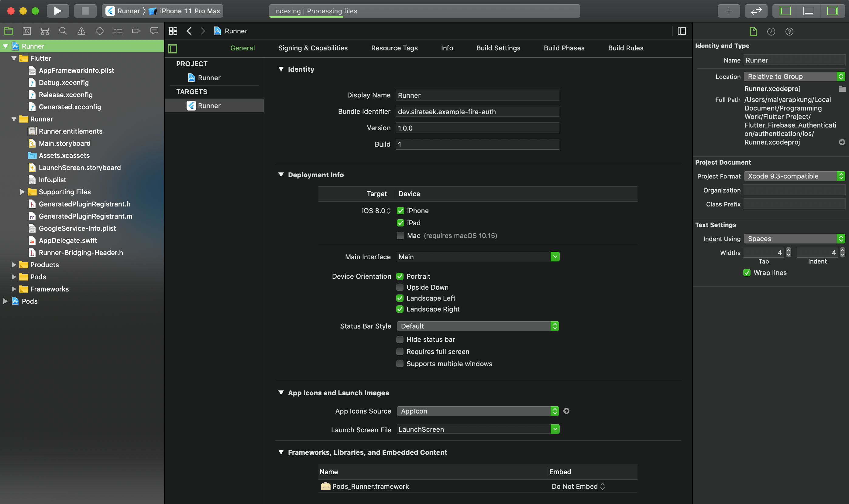Open the Issue navigator warning icon
The width and height of the screenshot is (849, 504).
(81, 31)
